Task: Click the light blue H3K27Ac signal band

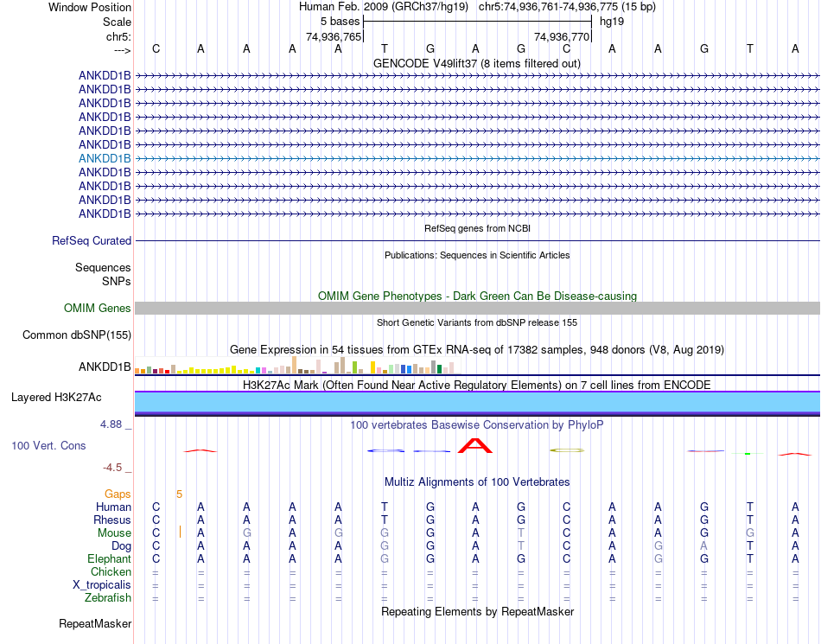Action: tap(477, 402)
